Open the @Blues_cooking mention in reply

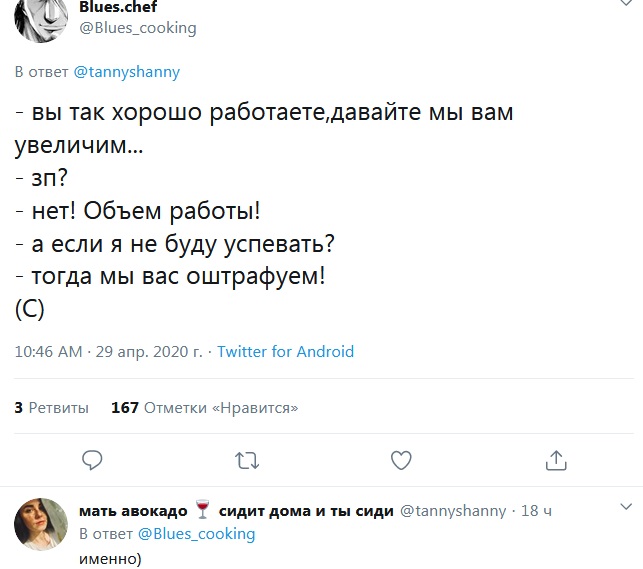click(196, 534)
